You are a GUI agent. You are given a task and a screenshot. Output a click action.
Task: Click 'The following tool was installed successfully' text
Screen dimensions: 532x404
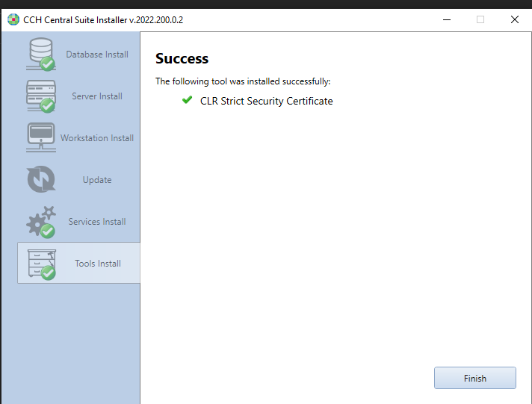[243, 81]
